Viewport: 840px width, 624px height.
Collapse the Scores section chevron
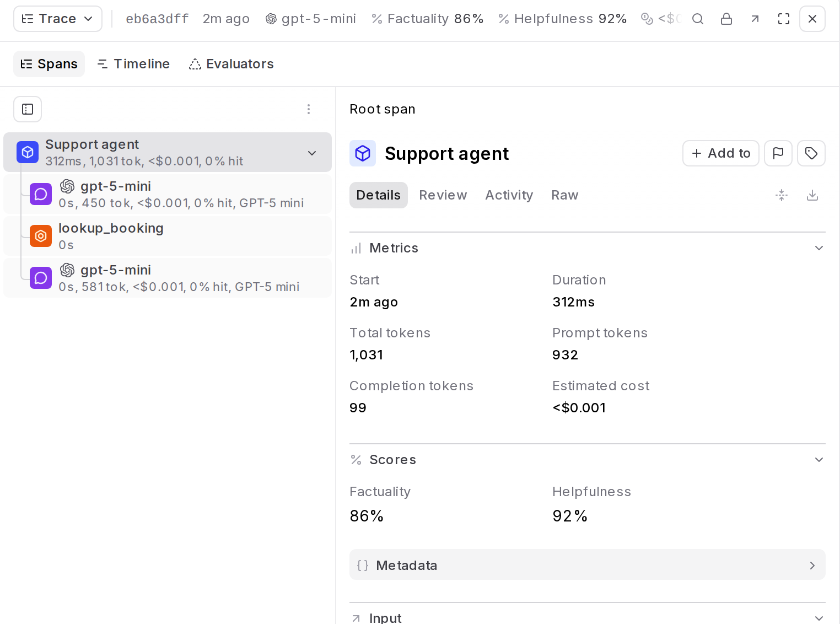[819, 460]
